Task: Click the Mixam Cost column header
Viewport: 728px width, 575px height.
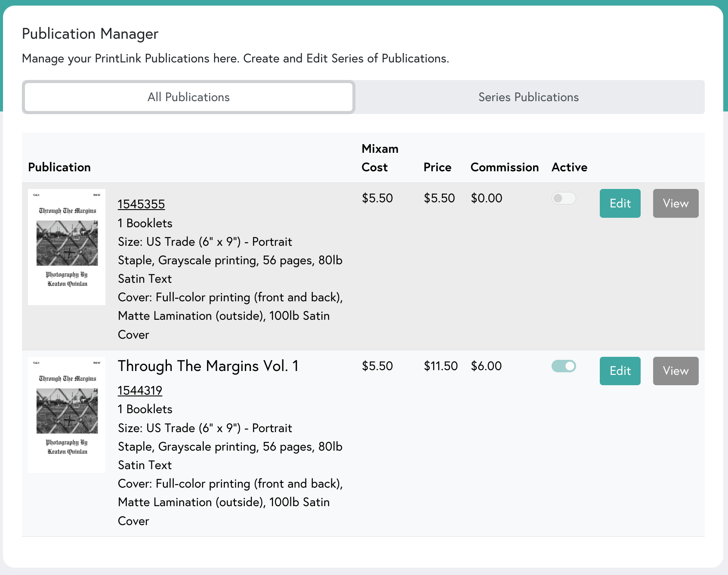Action: [x=380, y=158]
